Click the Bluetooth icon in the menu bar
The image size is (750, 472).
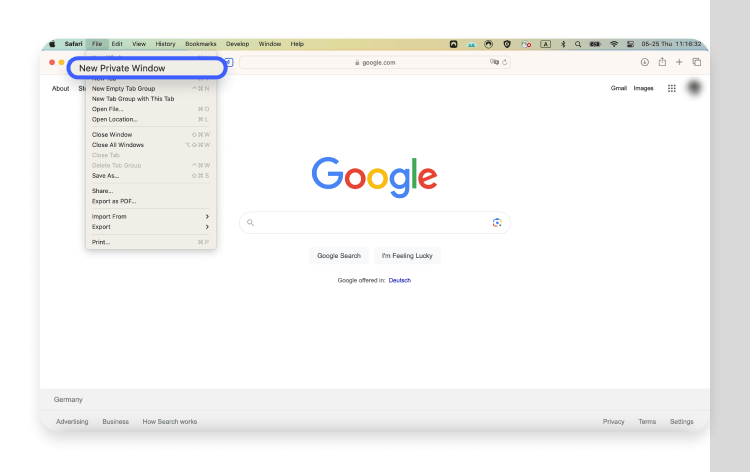click(563, 44)
